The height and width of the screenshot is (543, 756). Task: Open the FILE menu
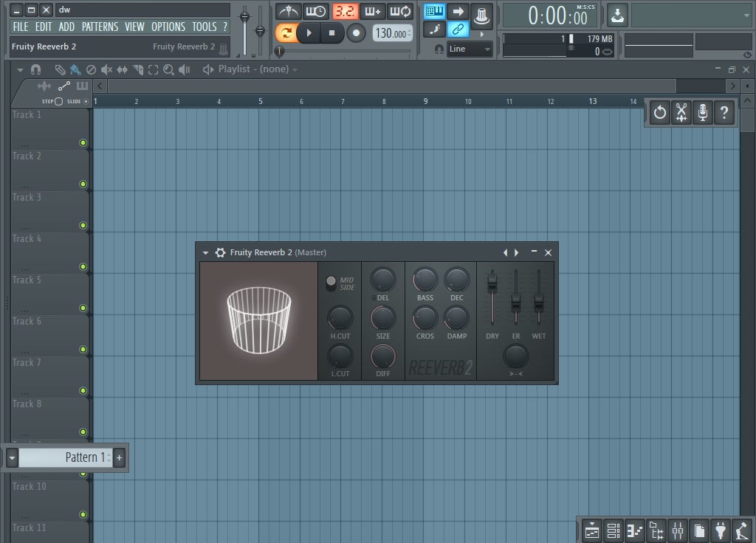tap(20, 27)
